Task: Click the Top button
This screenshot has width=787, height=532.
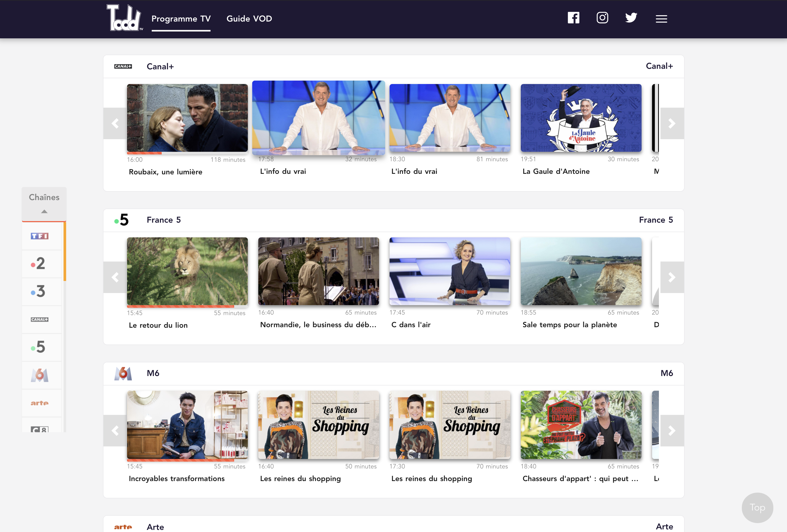Action: coord(757,507)
